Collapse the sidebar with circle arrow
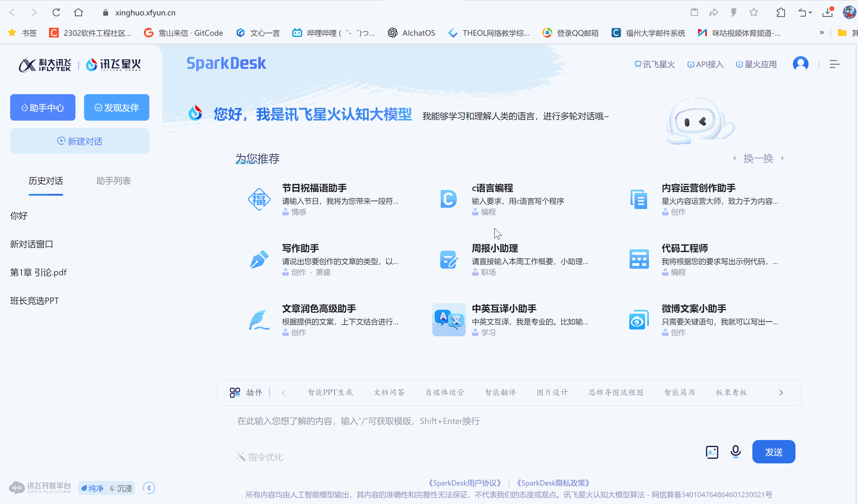Image resolution: width=858 pixels, height=504 pixels. click(149, 488)
